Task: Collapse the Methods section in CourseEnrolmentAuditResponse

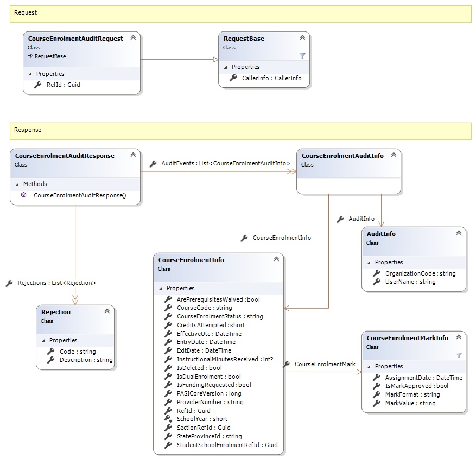Action: coord(17,184)
